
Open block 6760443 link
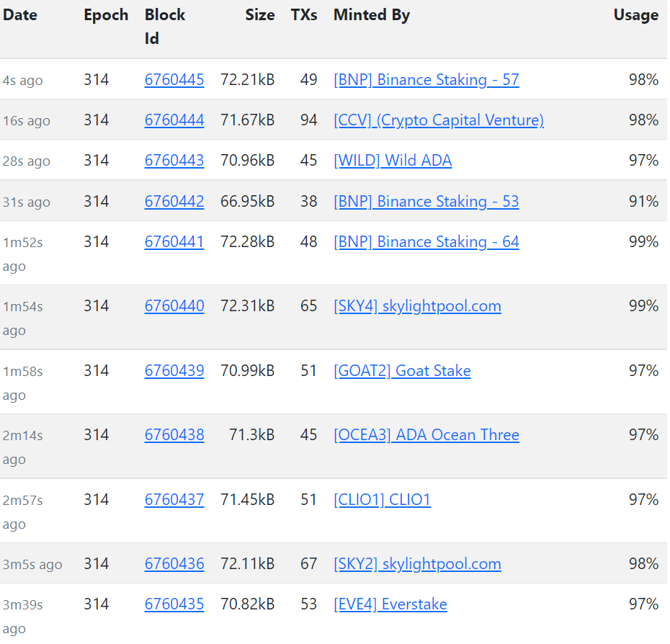[174, 160]
